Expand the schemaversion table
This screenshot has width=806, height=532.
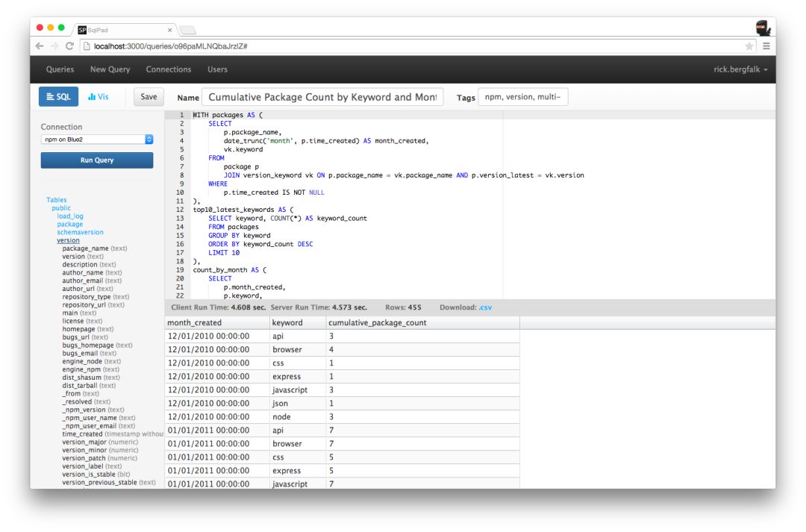[x=80, y=232]
